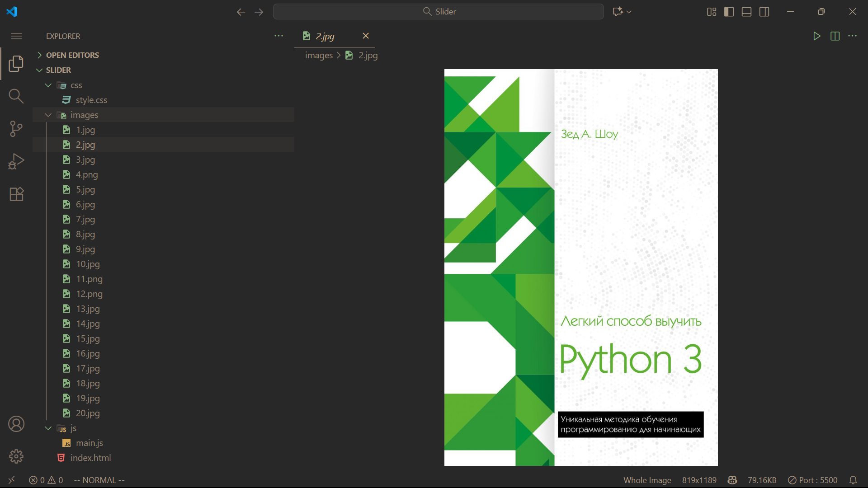The width and height of the screenshot is (868, 488).
Task: Click the Manage gear icon
Action: [16, 456]
